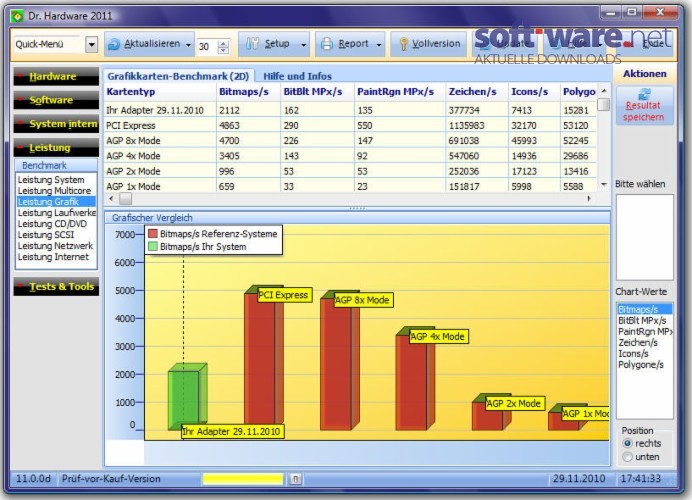Open the Quick-Menü dropdown arrow

tap(91, 44)
